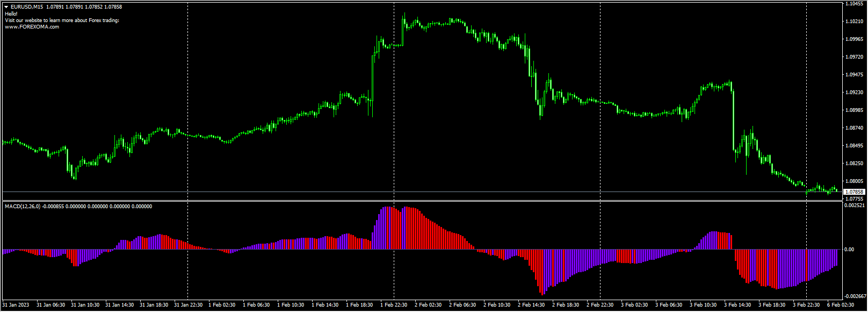Screen dimensions: 868x312
Task: Click the '31 Jan 2023' date label
Action: [x=16, y=305]
